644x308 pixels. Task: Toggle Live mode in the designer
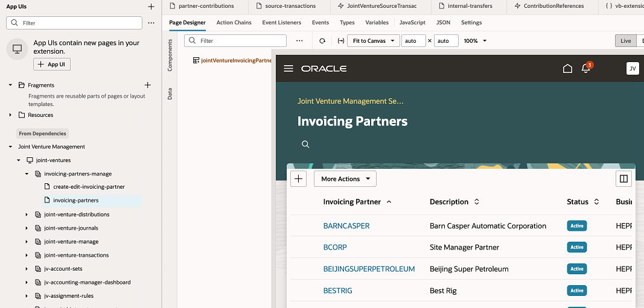pos(625,40)
